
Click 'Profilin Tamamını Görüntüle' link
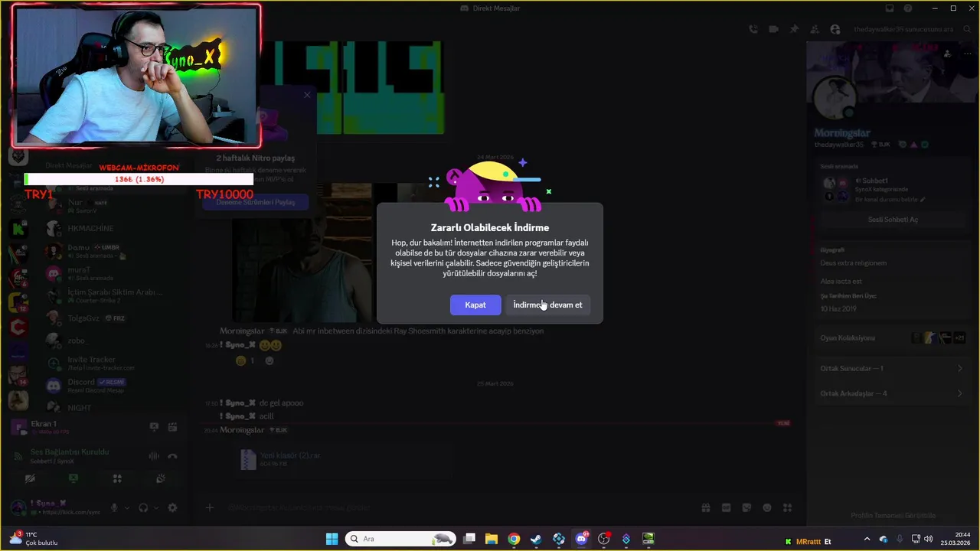(x=893, y=515)
